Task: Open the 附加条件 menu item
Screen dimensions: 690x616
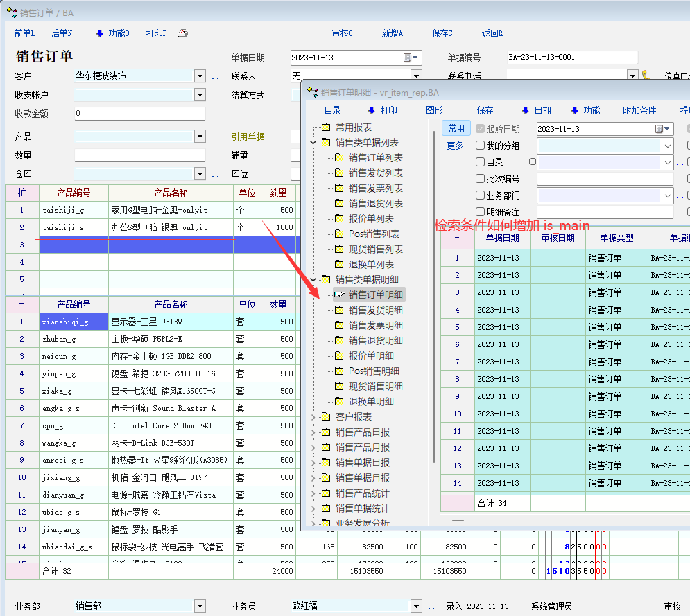Action: point(639,111)
